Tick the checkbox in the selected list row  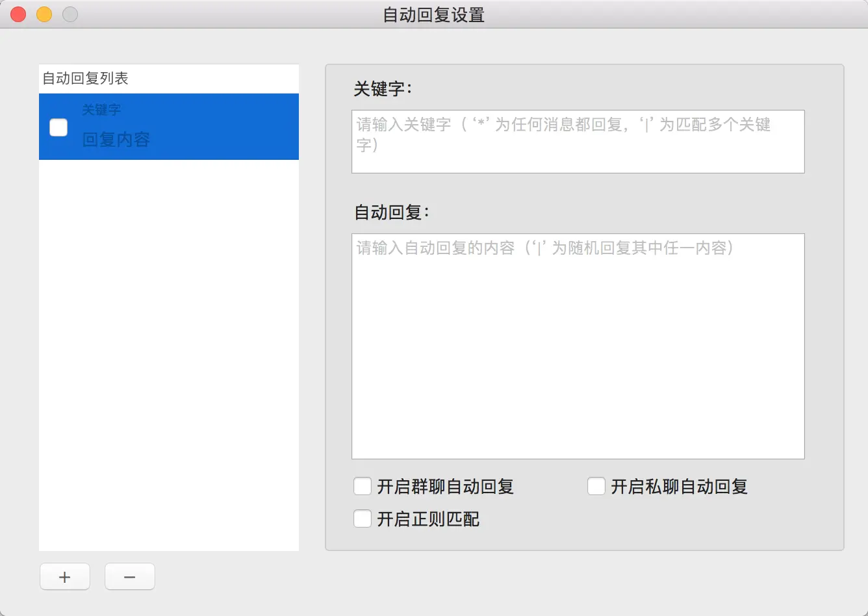58,127
